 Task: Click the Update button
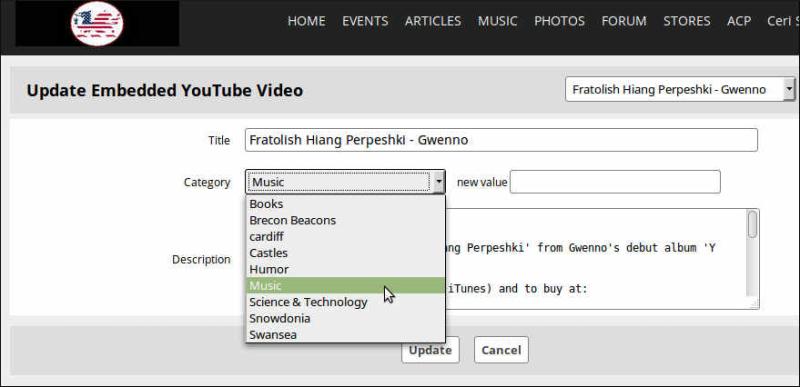(x=430, y=350)
